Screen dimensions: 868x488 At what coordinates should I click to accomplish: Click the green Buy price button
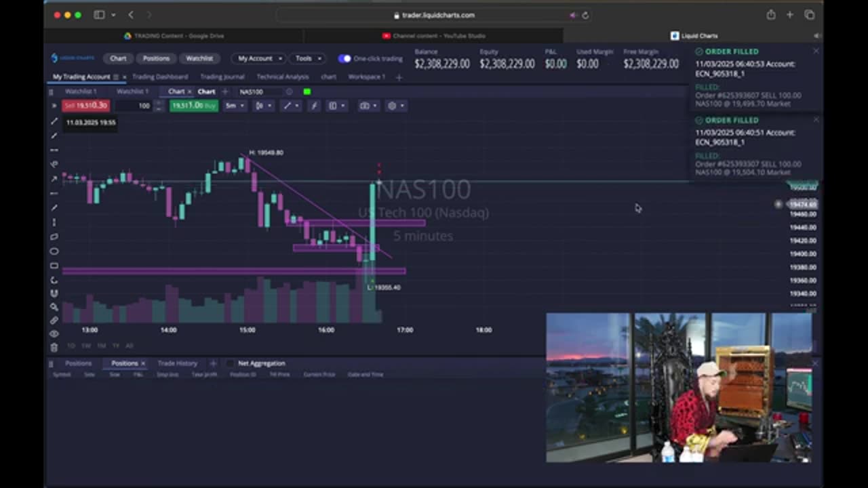click(x=194, y=106)
